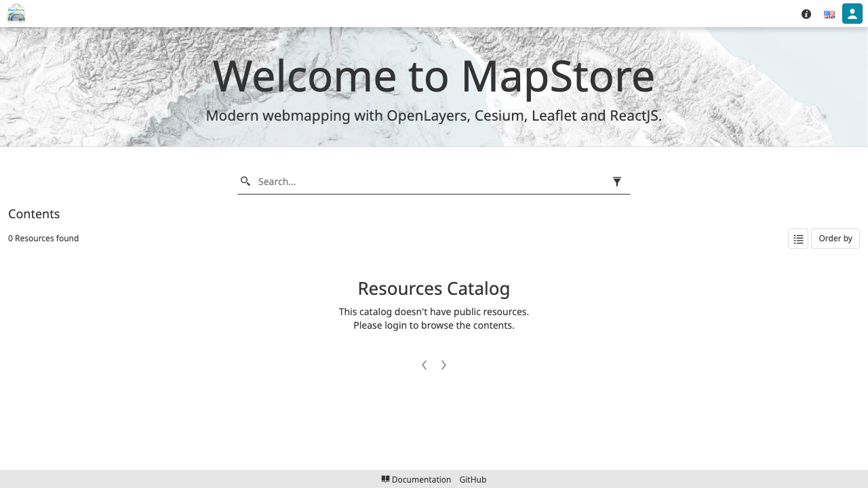Viewport: 868px width, 488px height.
Task: Click 'Please login to browse the contents.'
Action: pos(434,325)
